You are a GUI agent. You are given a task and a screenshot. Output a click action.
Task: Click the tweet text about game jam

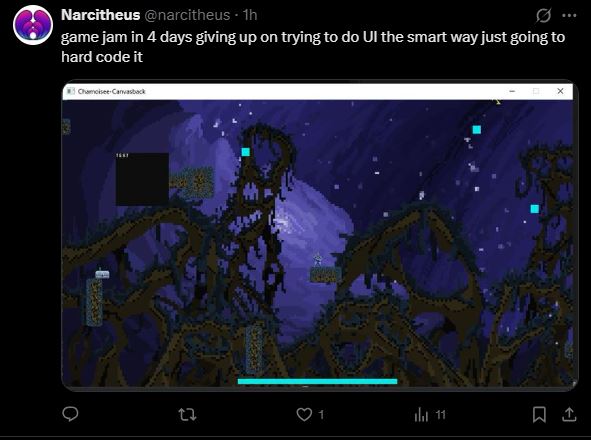pyautogui.click(x=313, y=47)
